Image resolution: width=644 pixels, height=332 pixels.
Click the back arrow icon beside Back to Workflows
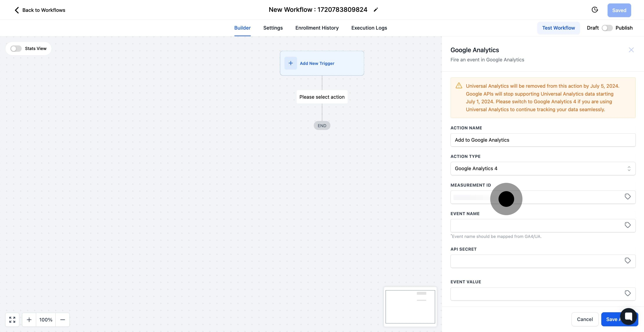point(17,10)
